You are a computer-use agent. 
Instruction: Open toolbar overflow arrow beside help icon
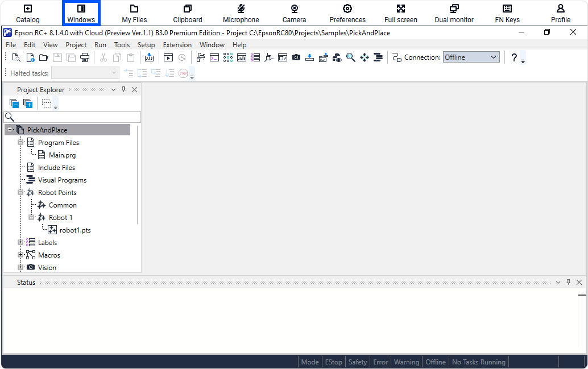pos(523,61)
